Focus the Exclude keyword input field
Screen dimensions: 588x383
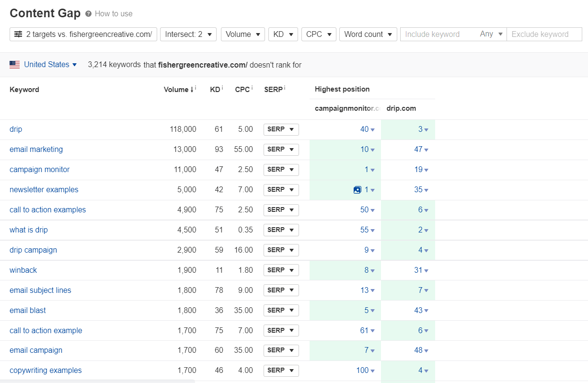point(544,35)
